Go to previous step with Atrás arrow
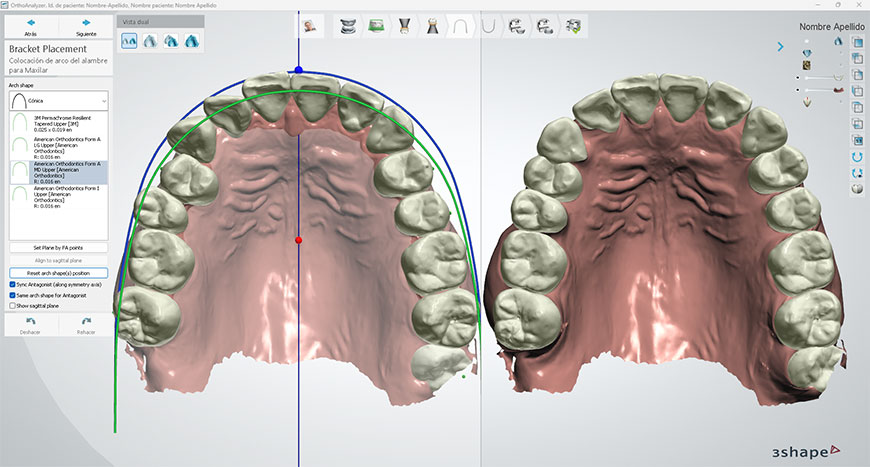Image resolution: width=870 pixels, height=467 pixels. pyautogui.click(x=30, y=23)
